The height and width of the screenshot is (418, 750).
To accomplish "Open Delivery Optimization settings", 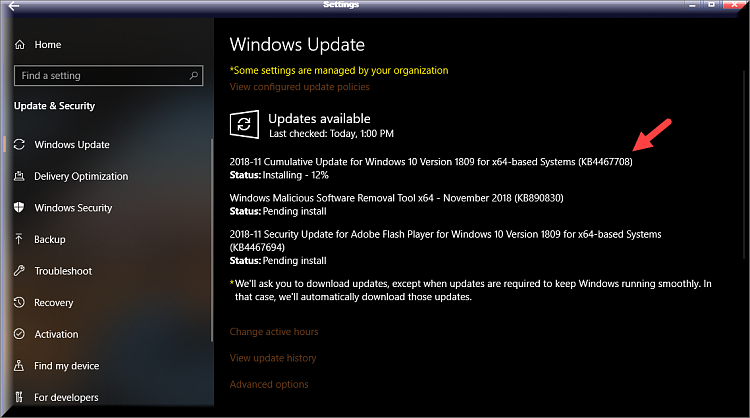I will tap(81, 176).
